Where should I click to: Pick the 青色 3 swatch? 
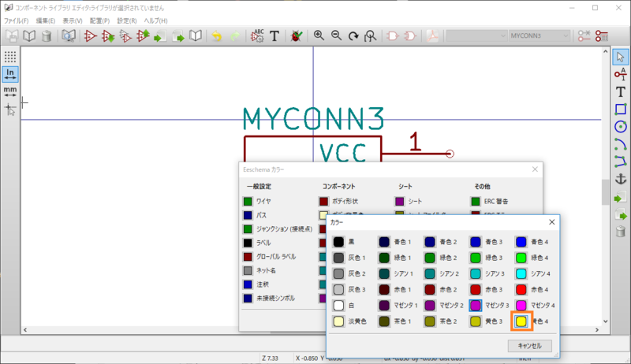pos(476,242)
